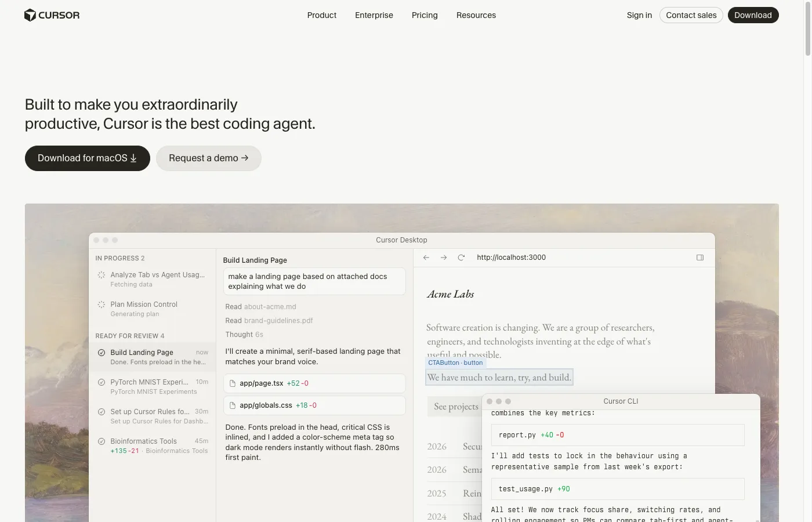Open test_usage.py change in Cursor CLI
The width and height of the screenshot is (812, 522).
point(618,489)
